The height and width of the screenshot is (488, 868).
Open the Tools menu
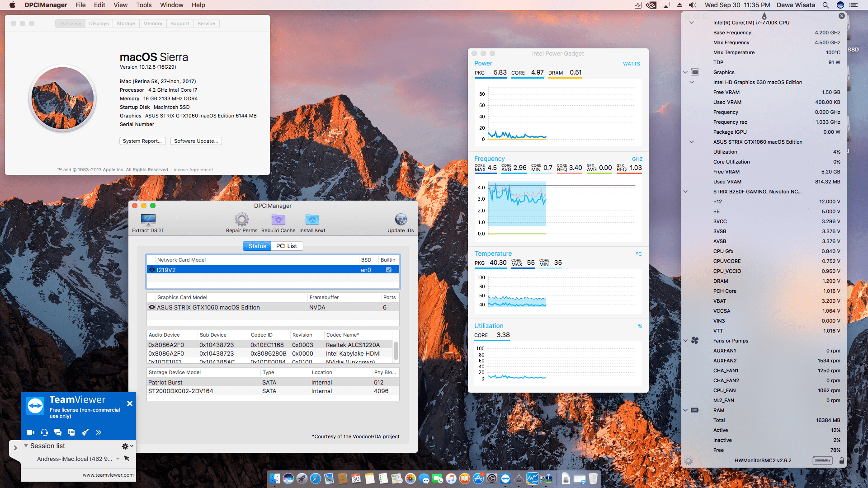(x=143, y=5)
